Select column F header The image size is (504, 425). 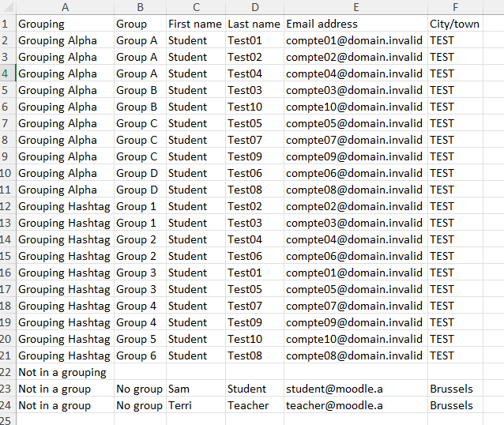click(455, 7)
